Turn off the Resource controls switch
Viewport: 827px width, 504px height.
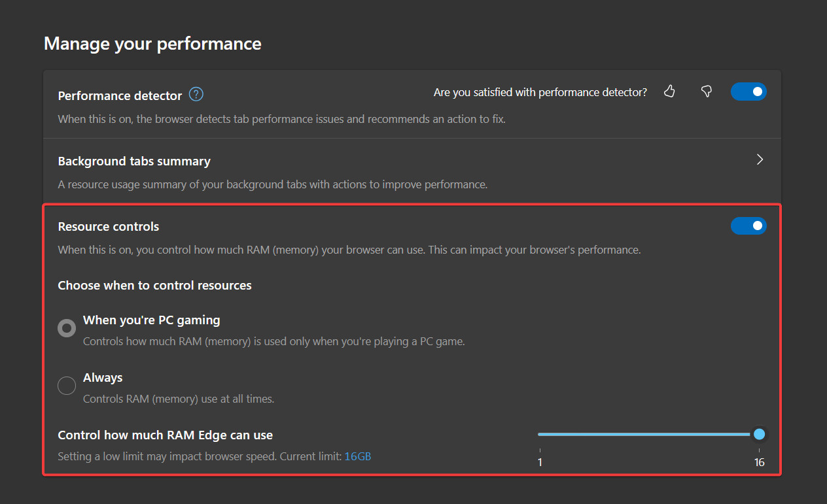[x=748, y=226]
